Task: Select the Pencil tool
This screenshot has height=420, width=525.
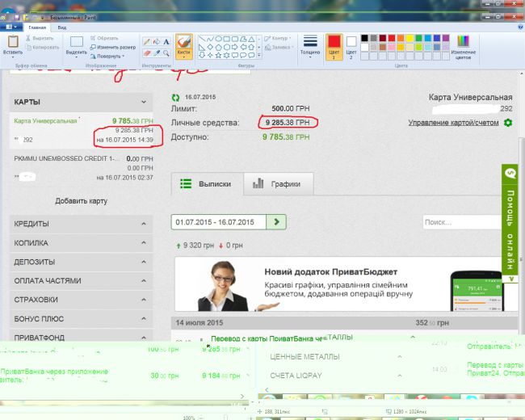Action: point(146,40)
